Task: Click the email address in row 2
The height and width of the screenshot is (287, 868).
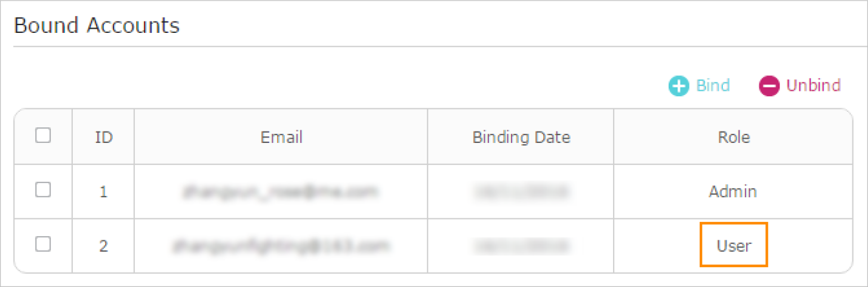Action: pos(281,245)
